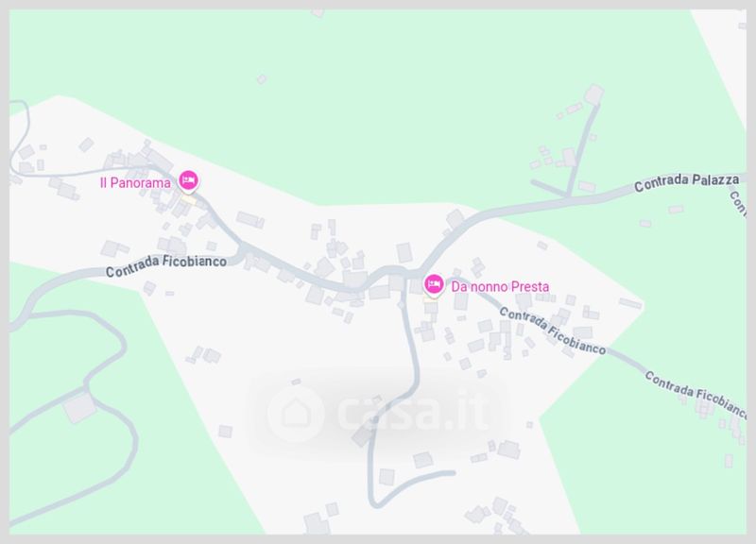The width and height of the screenshot is (756, 544).
Task: Click the Da nonno Presta lodging pin
Action: pyautogui.click(x=434, y=285)
